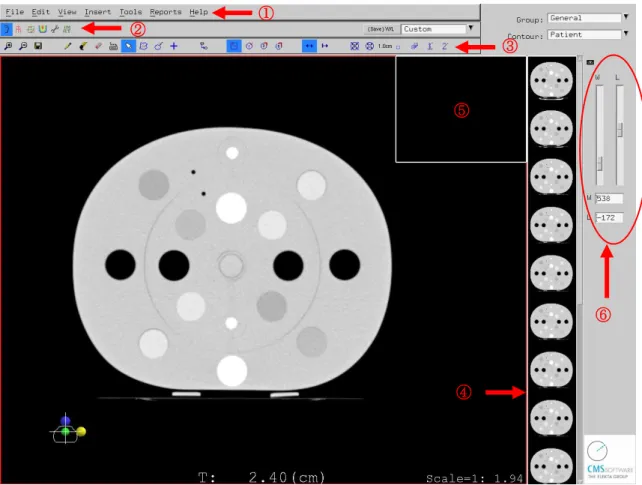Select the eraser tool
This screenshot has width=642, height=485.
(98, 46)
